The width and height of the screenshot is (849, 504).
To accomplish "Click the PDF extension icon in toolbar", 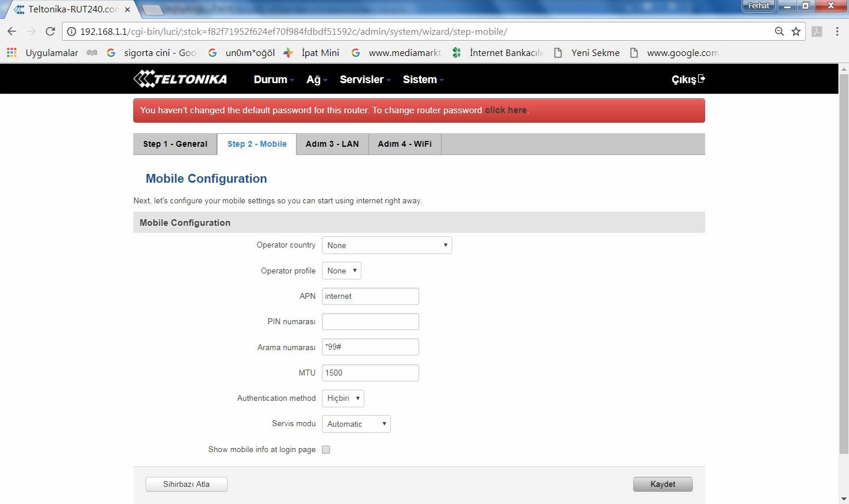I will [817, 32].
